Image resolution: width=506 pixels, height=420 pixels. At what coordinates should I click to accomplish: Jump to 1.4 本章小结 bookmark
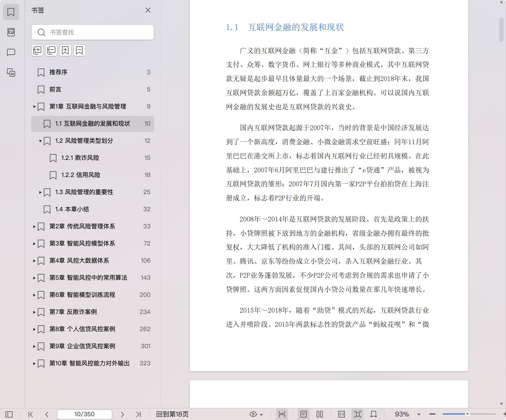(x=93, y=209)
